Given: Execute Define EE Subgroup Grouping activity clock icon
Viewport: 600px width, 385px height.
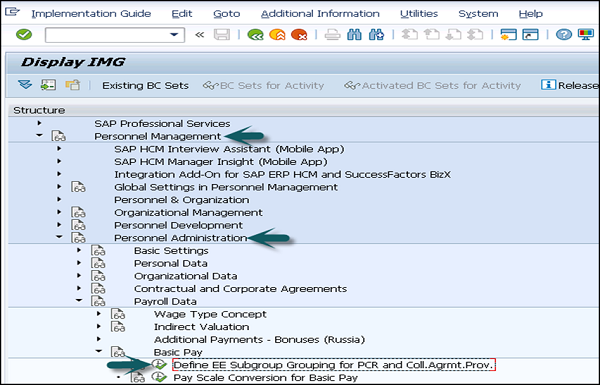Looking at the screenshot, I should 159,365.
